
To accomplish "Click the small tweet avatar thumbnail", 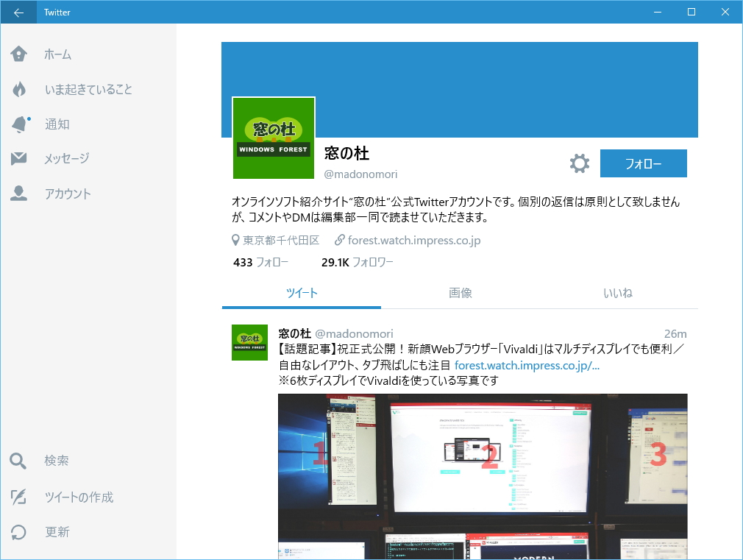I will (249, 342).
